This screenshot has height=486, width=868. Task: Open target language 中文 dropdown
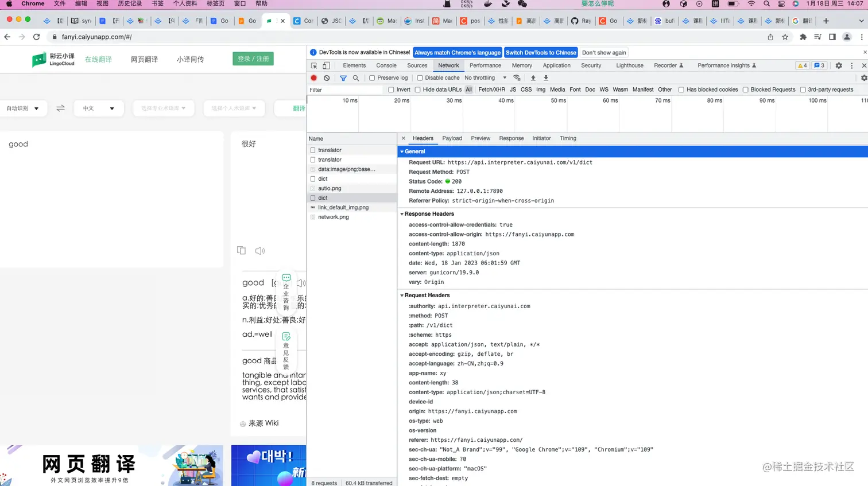[99, 108]
